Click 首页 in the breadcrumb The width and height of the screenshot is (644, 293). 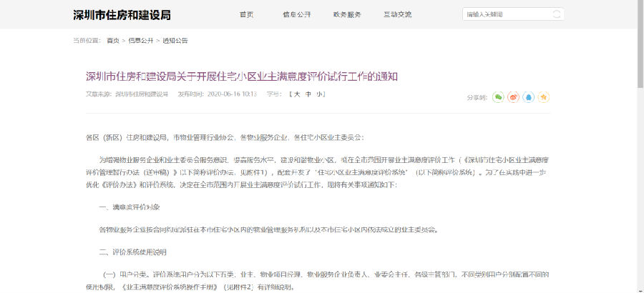tap(113, 41)
